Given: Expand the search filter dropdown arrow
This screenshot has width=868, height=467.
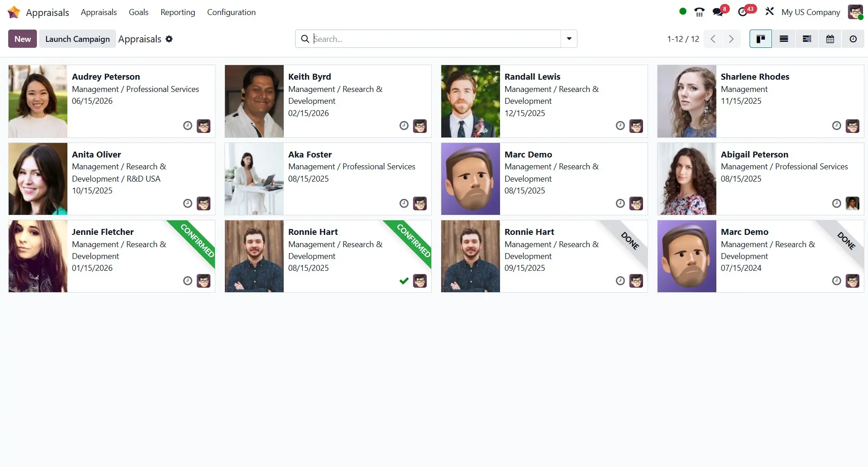Looking at the screenshot, I should 569,39.
